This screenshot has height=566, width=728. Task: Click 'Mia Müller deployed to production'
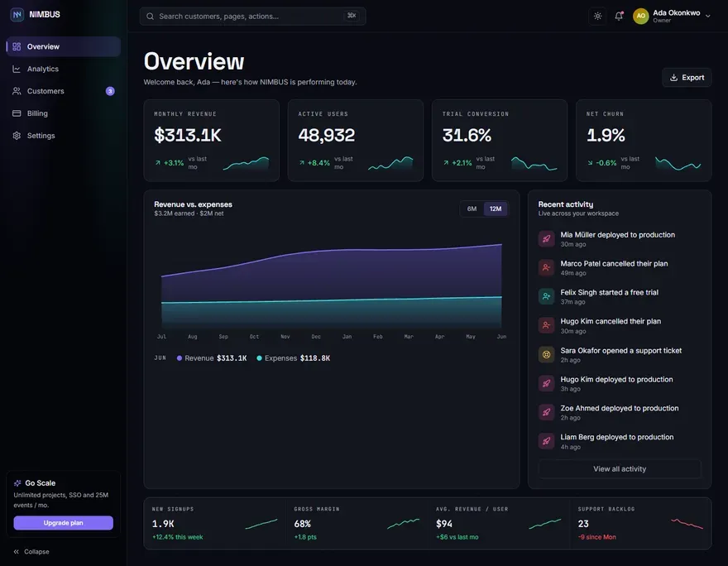[617, 235]
